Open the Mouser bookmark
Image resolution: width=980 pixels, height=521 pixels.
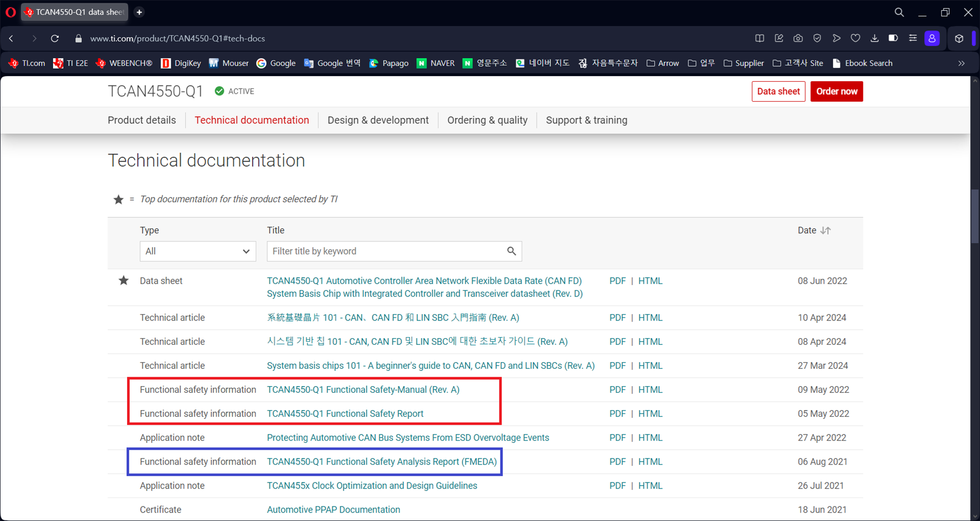tap(229, 63)
